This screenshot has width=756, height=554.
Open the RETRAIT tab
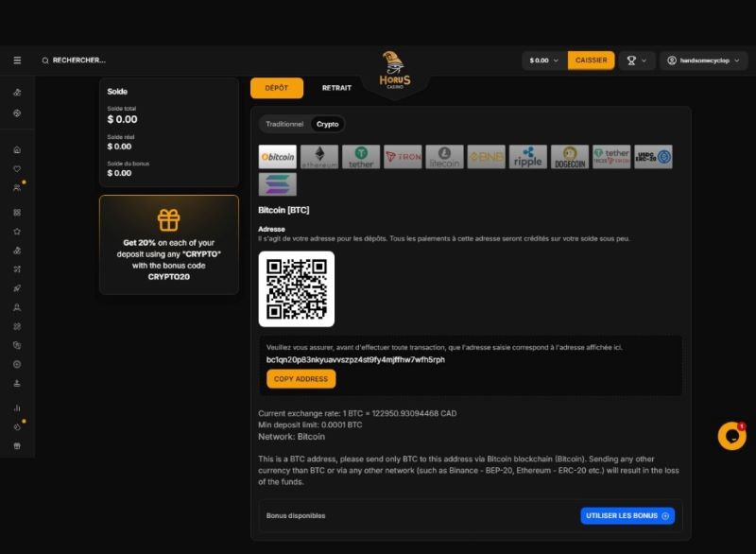pos(336,88)
